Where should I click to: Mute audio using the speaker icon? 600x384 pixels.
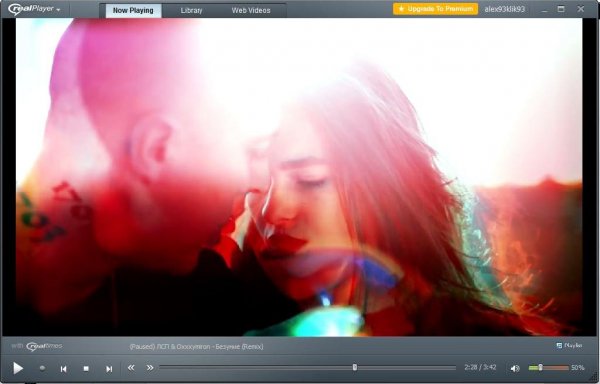515,368
